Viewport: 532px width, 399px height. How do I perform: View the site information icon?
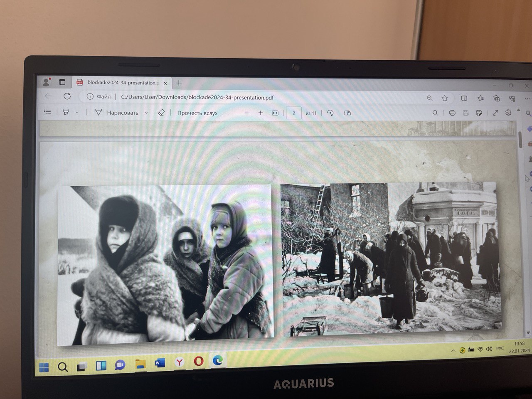(x=90, y=97)
